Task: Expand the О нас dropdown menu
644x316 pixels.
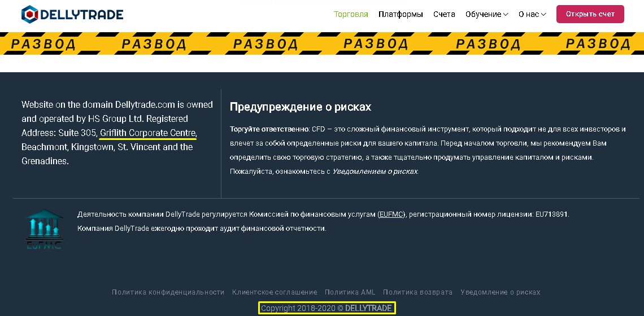Action: (532, 14)
